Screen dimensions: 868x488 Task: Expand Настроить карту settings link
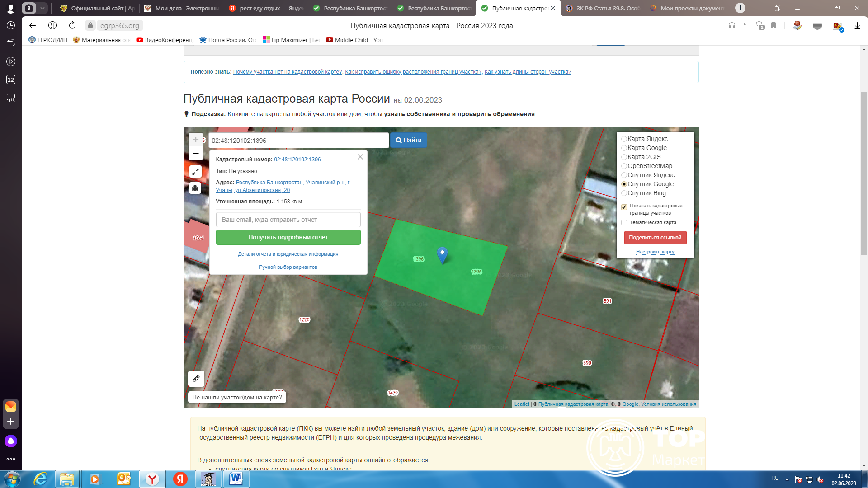tap(655, 252)
